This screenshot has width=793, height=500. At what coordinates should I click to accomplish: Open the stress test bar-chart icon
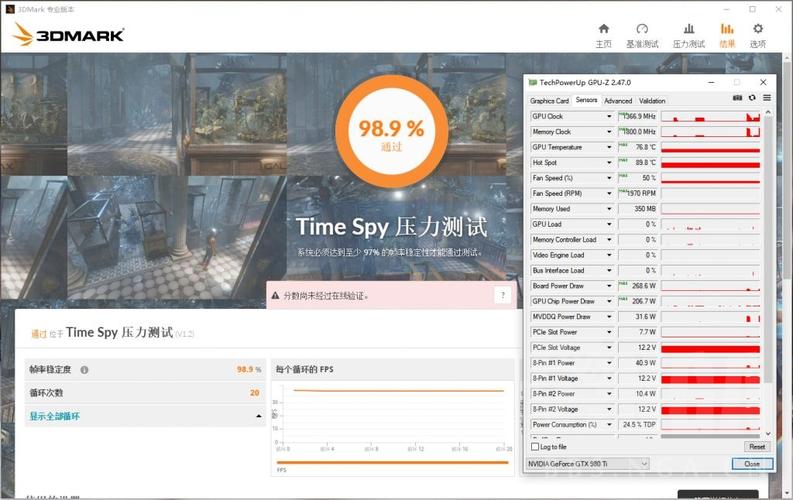[x=688, y=29]
